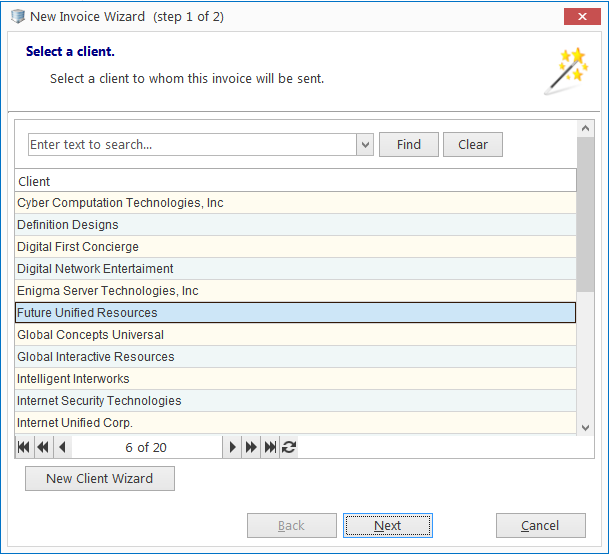Image resolution: width=609 pixels, height=555 pixels.
Task: Refresh the client list
Action: pyautogui.click(x=289, y=447)
